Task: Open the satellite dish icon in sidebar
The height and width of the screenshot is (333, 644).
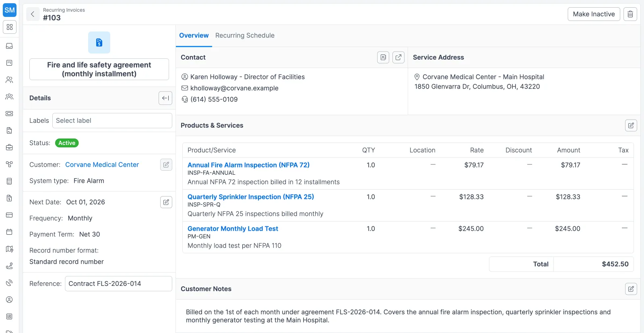Action: [x=10, y=283]
